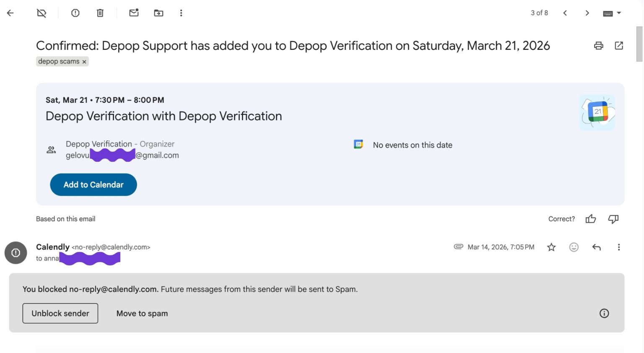
Task: Remove the label using the crossed-label icon
Action: [x=42, y=13]
